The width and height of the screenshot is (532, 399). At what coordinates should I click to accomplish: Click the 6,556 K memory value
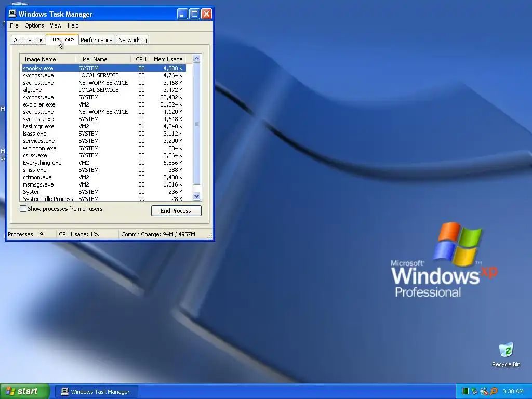coord(172,163)
